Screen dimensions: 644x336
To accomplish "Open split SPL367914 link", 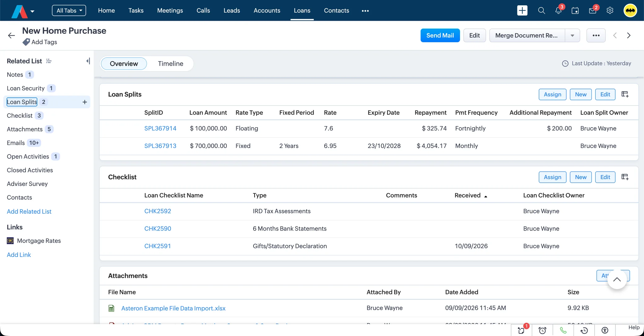I will (160, 128).
